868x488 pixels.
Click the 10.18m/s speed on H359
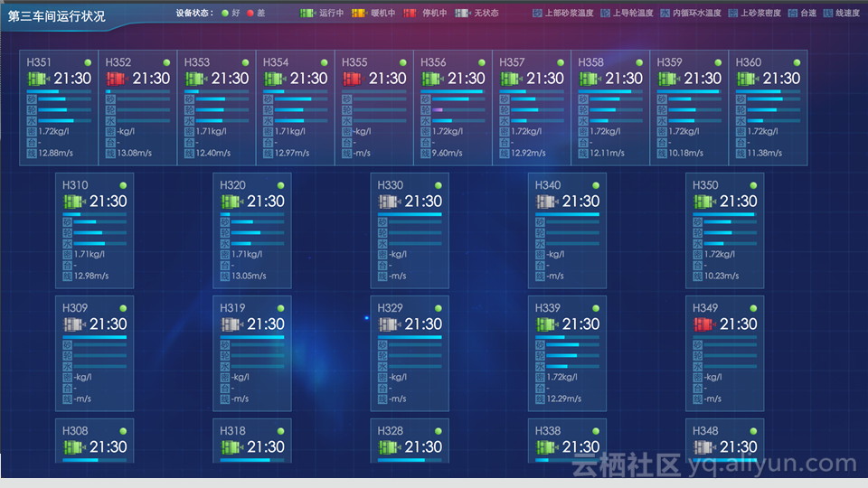point(686,154)
